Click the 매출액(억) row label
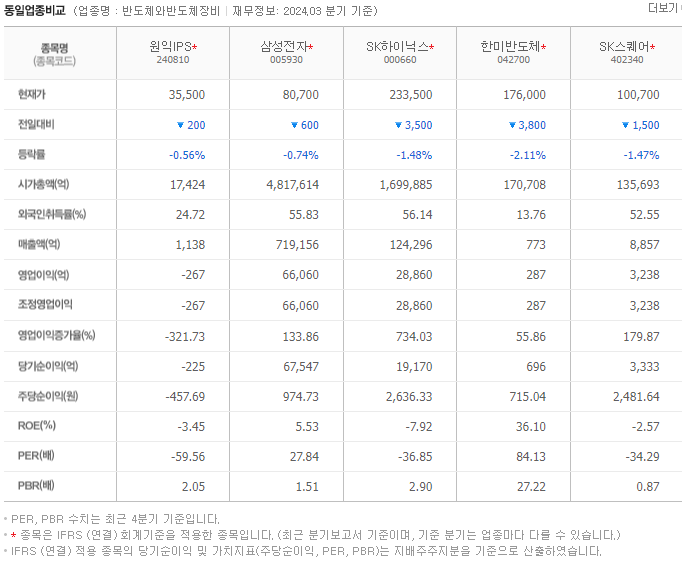This screenshot has width=682, height=562. pos(39,244)
